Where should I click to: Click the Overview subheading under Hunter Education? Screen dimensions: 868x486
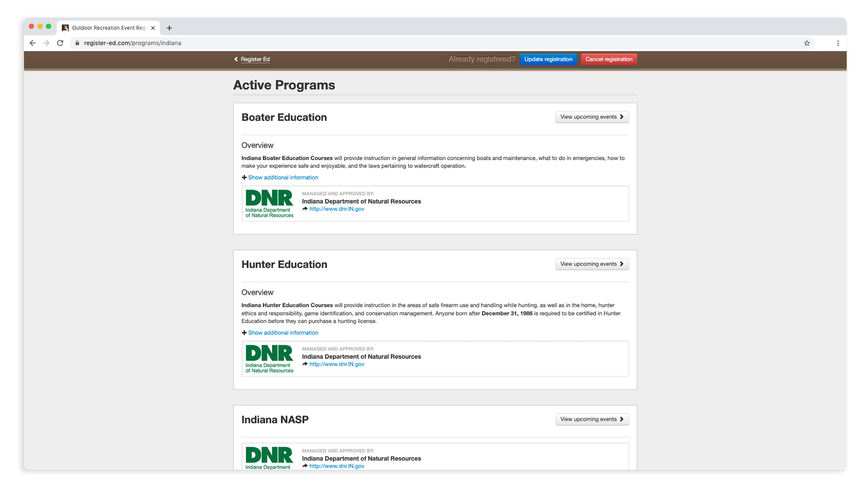tap(257, 292)
